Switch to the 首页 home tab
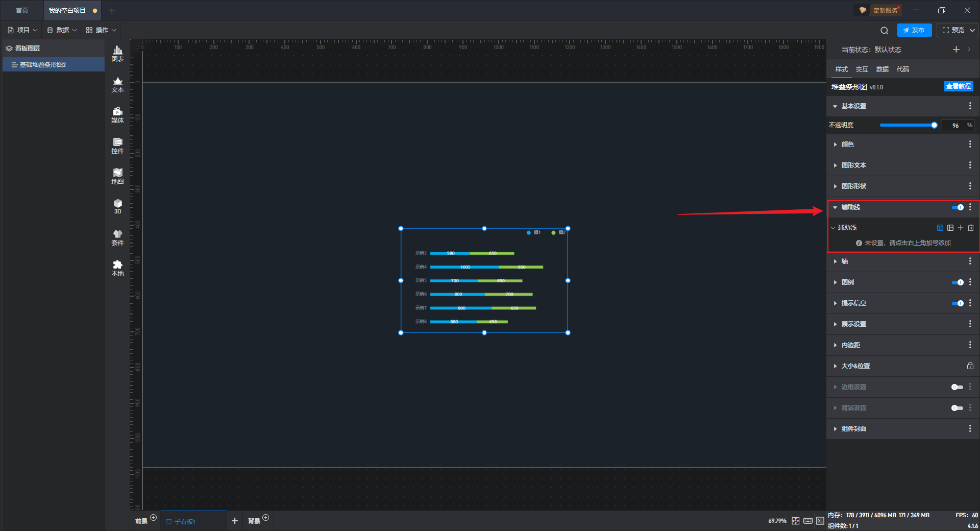Viewport: 980px width, 531px height. [x=22, y=10]
